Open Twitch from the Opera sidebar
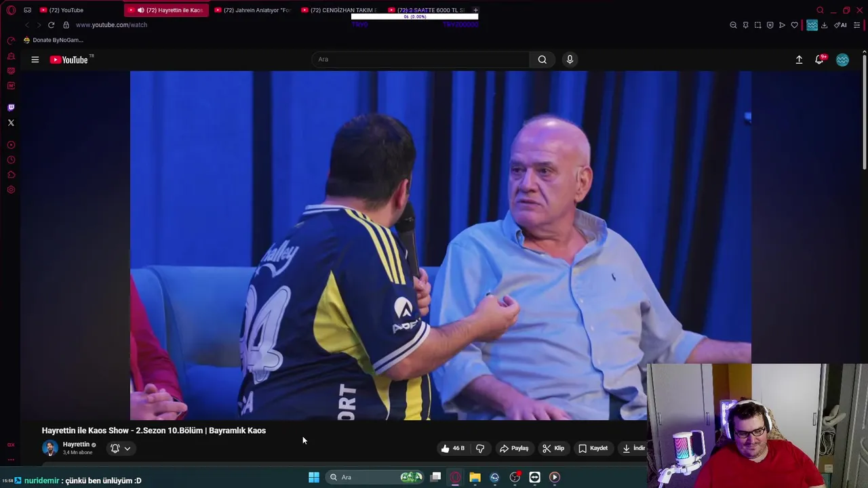868x488 pixels. [11, 108]
